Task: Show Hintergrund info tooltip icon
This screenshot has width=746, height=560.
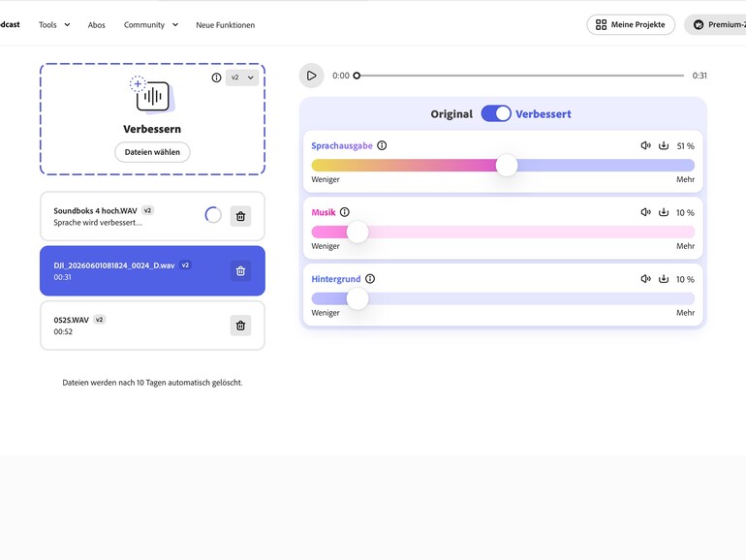Action: coord(370,279)
